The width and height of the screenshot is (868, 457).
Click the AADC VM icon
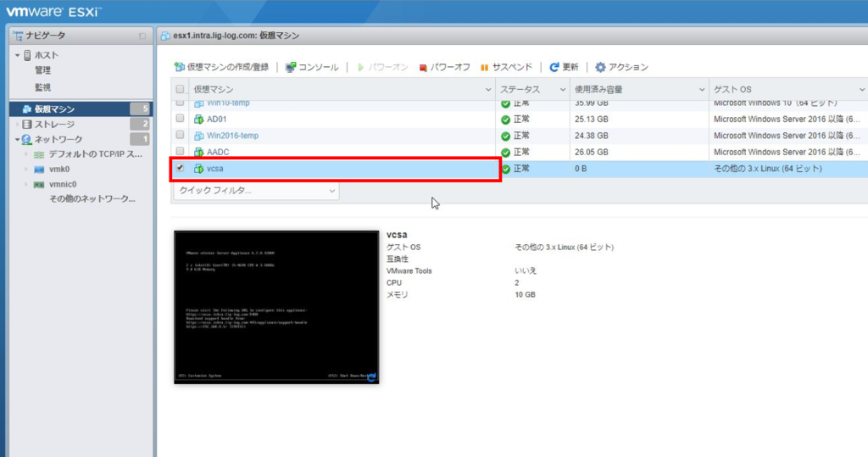click(x=198, y=152)
